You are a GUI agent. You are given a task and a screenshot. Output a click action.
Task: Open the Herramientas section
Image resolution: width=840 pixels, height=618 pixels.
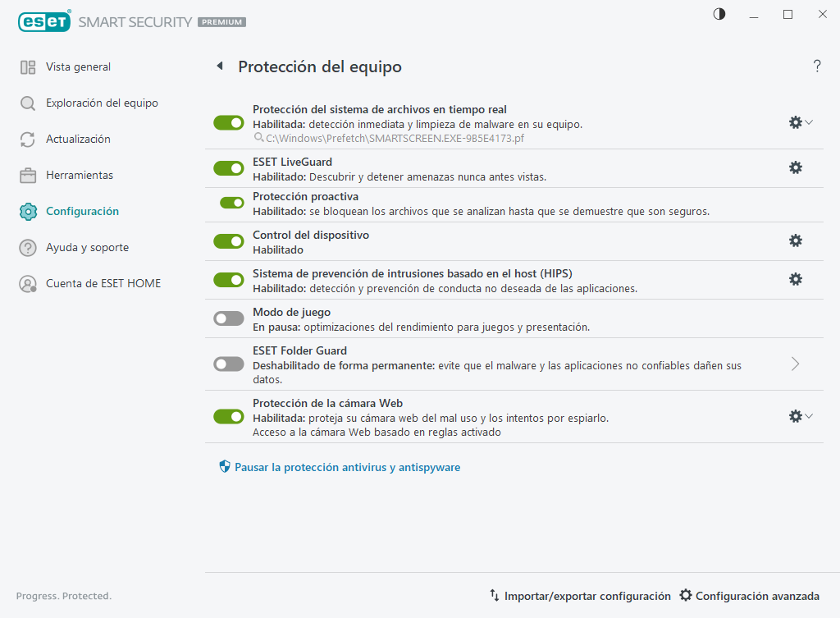(78, 175)
